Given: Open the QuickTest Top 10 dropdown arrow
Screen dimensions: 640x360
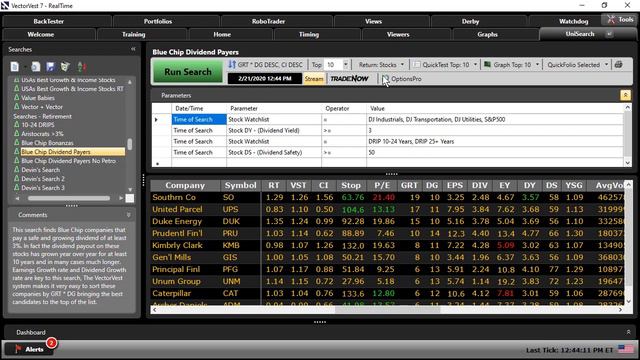Looking at the screenshot, I should (x=475, y=64).
